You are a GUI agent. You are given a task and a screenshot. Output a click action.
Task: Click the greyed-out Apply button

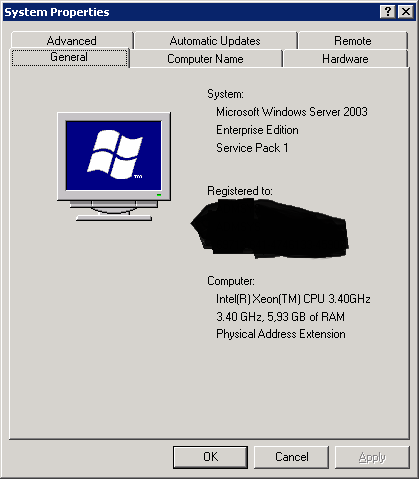click(372, 457)
